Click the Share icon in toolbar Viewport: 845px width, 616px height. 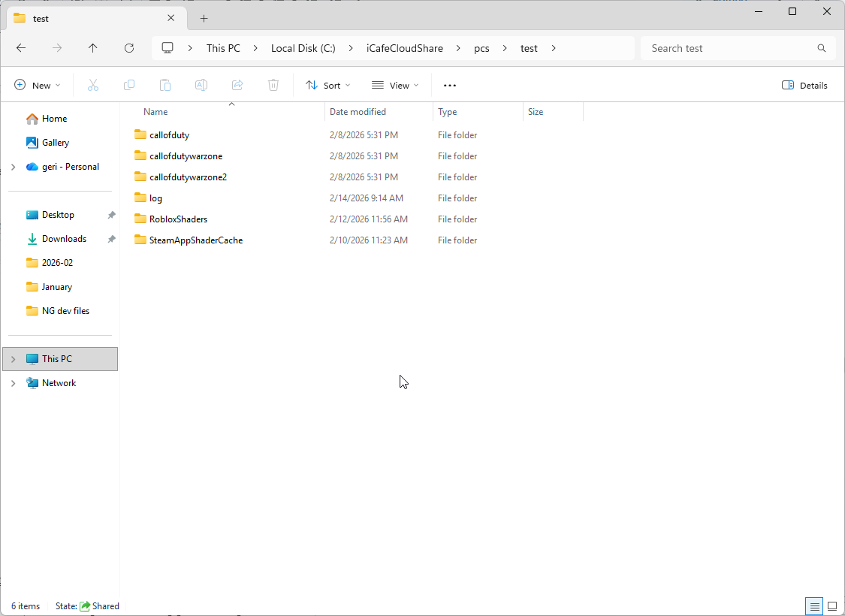click(x=237, y=86)
